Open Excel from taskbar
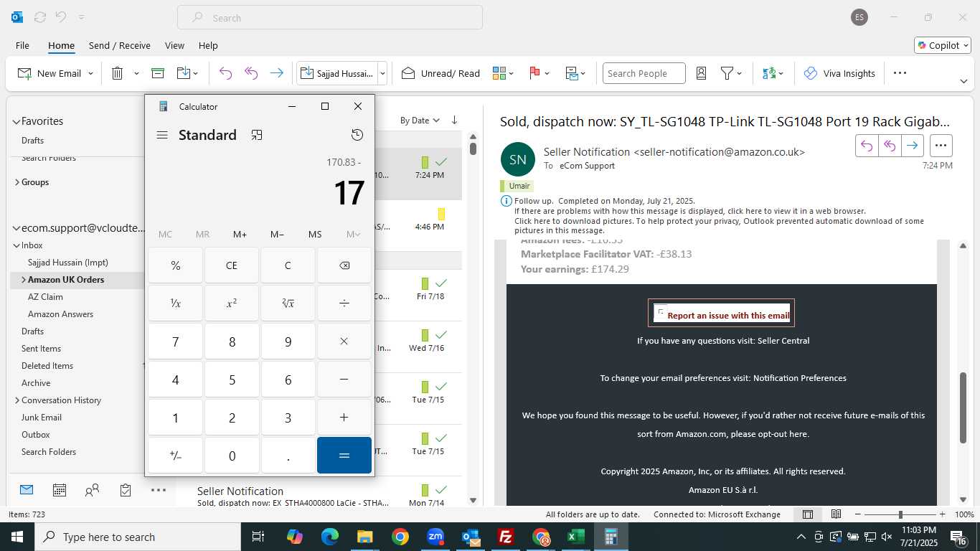The height and width of the screenshot is (551, 980). click(x=575, y=537)
